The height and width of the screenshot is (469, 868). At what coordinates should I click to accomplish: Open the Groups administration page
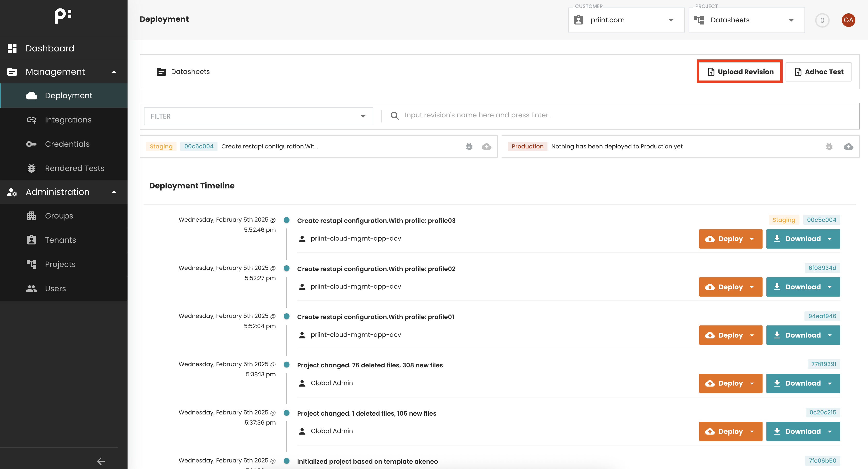[59, 216]
